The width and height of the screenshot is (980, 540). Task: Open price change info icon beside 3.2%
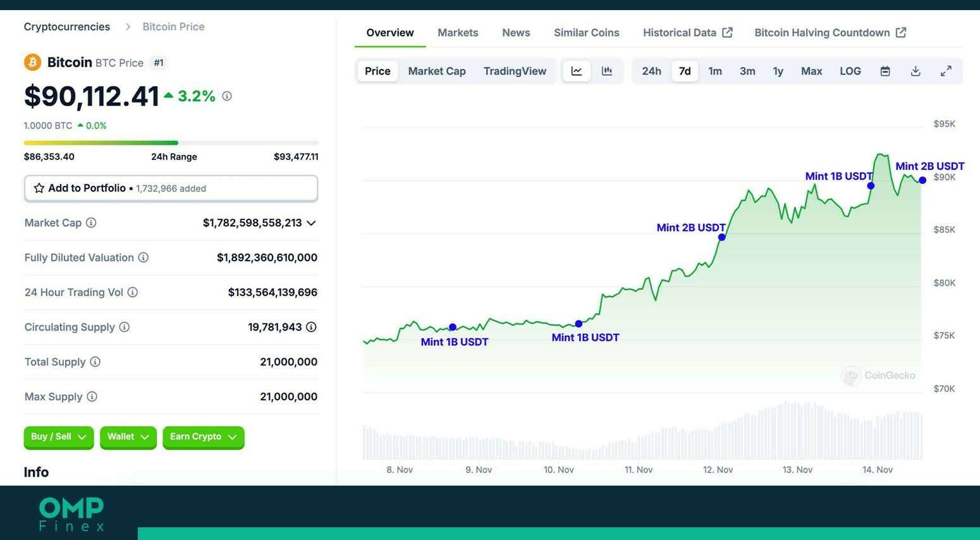pos(227,96)
